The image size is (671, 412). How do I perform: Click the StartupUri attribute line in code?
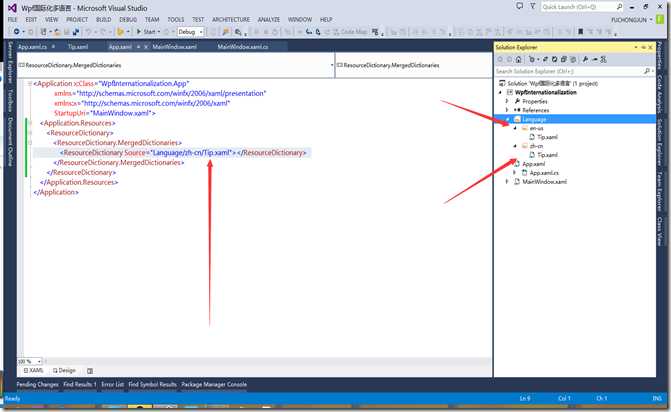pyautogui.click(x=104, y=113)
